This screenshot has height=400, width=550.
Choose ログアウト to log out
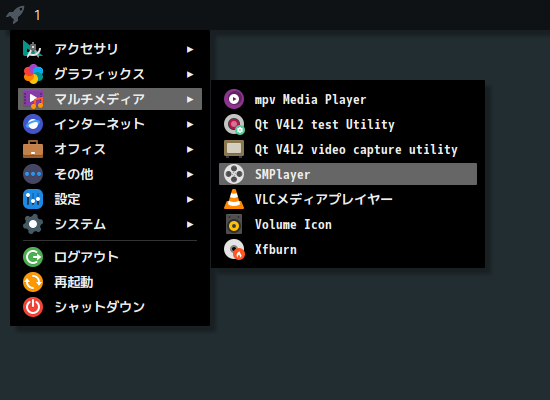pos(110,257)
